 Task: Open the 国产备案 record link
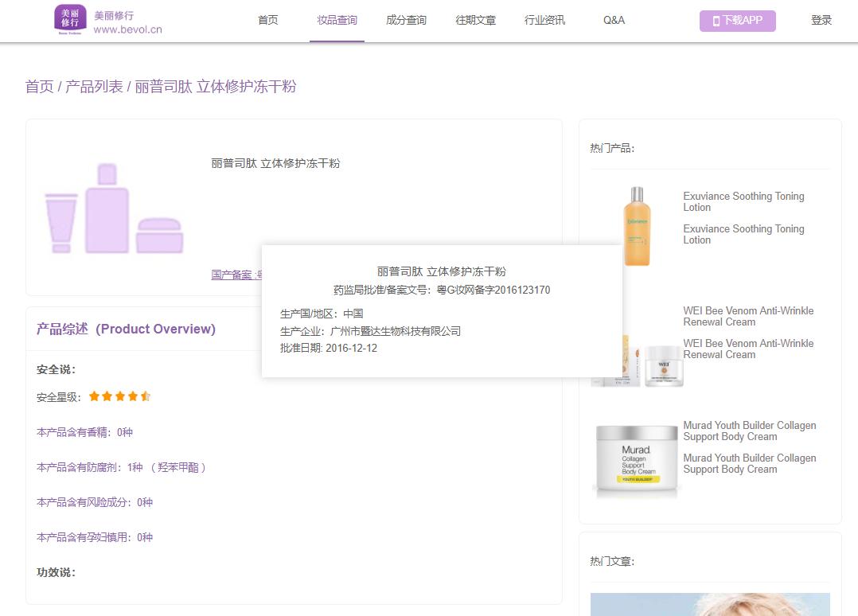coord(236,275)
